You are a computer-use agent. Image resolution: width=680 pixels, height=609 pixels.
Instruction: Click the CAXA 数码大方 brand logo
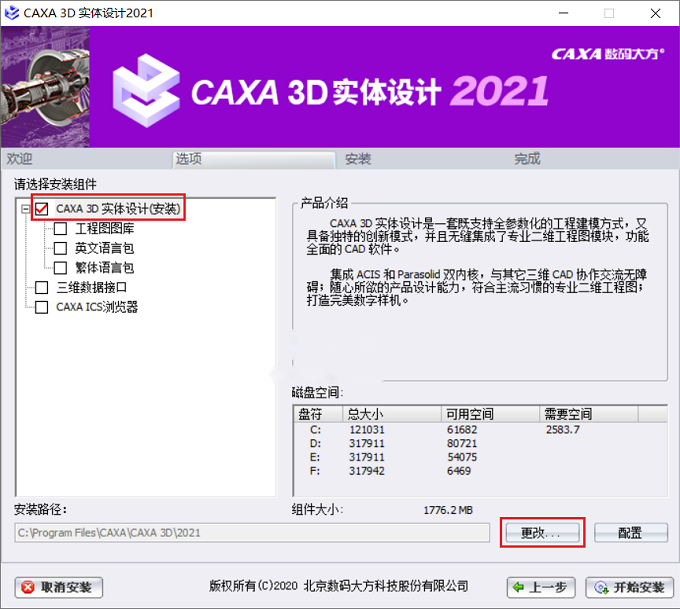coord(608,54)
